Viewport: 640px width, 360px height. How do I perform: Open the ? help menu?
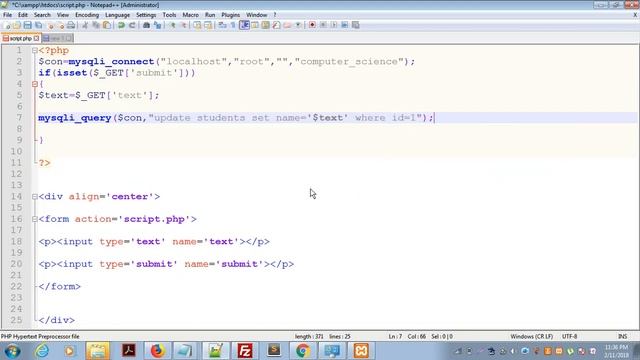(275, 15)
